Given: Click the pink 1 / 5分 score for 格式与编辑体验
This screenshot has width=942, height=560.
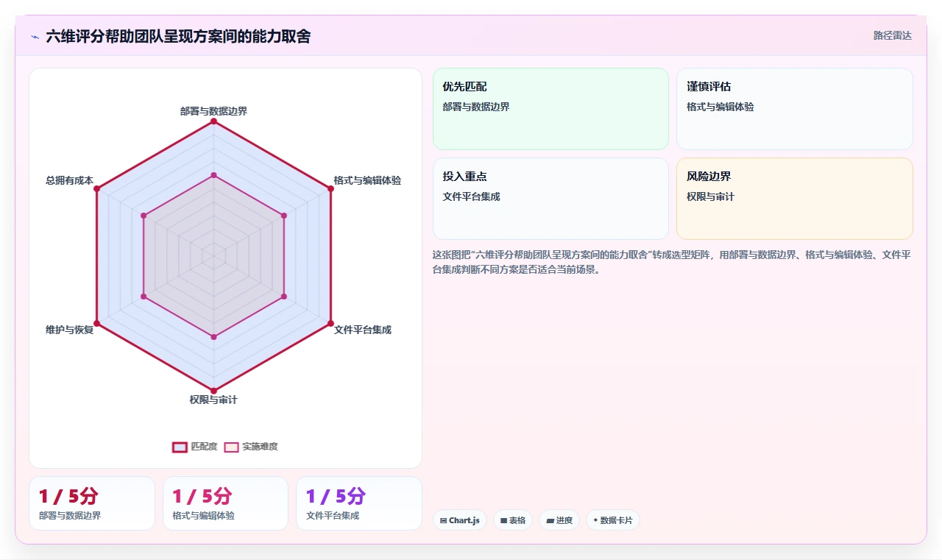Looking at the screenshot, I should pos(202,496).
